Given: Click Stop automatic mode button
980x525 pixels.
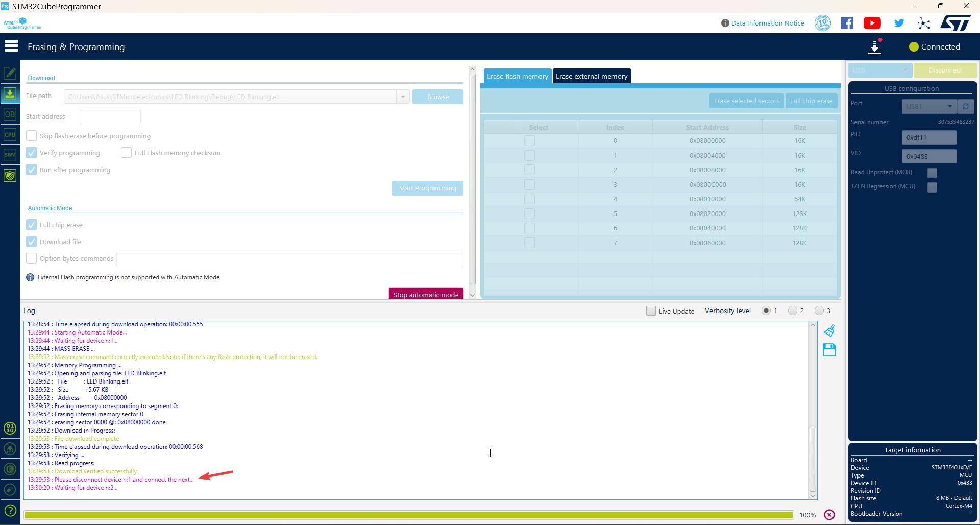Looking at the screenshot, I should pyautogui.click(x=426, y=294).
